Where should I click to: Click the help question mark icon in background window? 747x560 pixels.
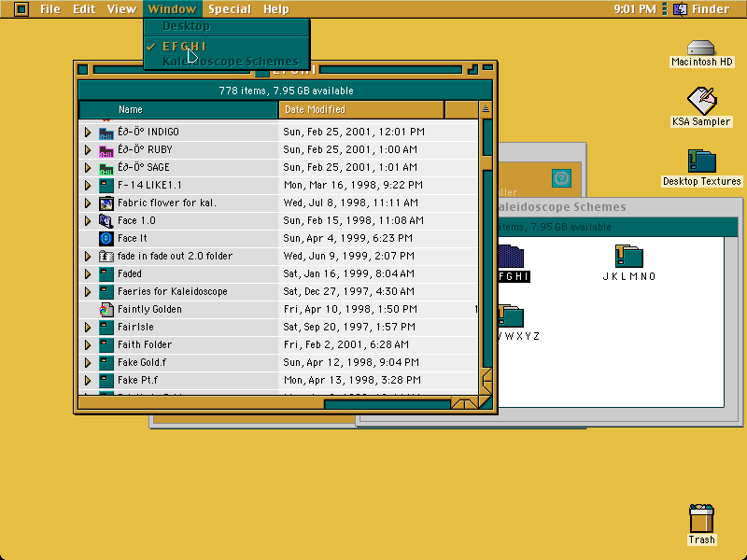pyautogui.click(x=562, y=178)
